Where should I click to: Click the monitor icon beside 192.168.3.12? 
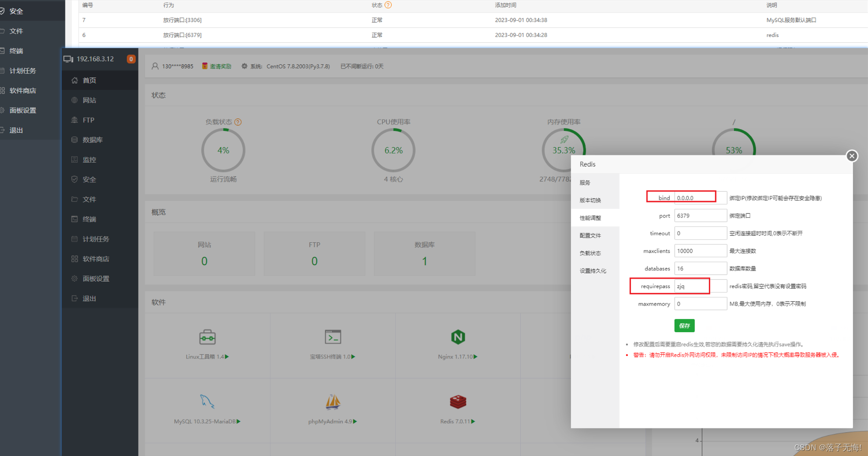[x=68, y=59]
